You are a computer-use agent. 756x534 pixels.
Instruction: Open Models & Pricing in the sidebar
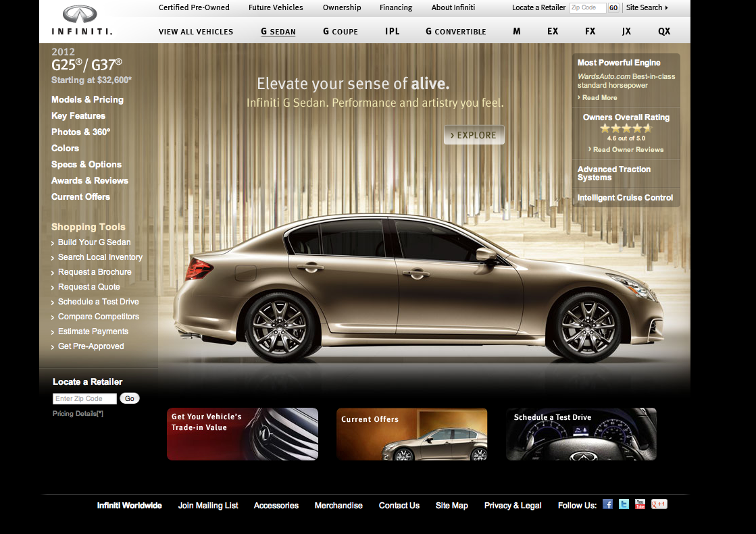point(87,100)
